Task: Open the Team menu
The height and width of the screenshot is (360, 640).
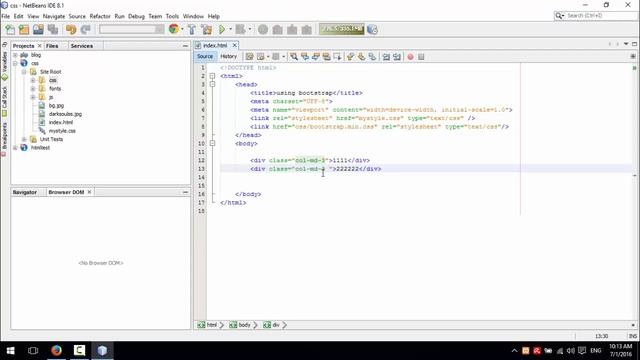Action: pyautogui.click(x=155, y=16)
